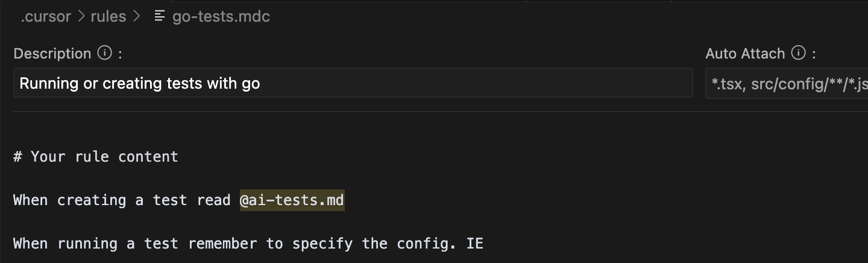
Task: Open the rules breadcrumb folder
Action: pyautogui.click(x=108, y=17)
